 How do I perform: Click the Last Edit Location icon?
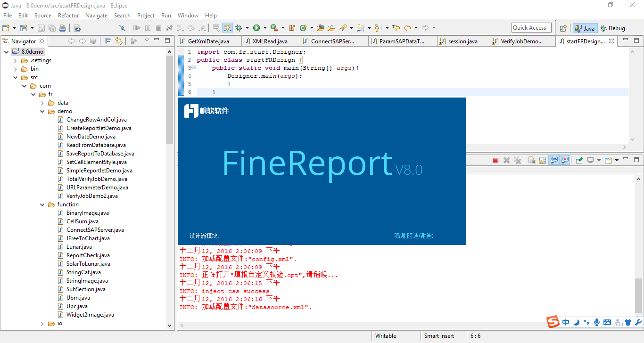click(396, 28)
